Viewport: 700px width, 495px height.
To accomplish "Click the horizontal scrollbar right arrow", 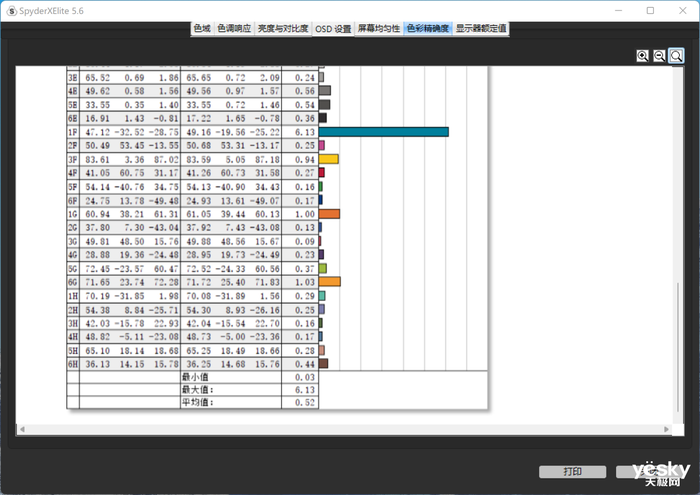I will (x=666, y=429).
